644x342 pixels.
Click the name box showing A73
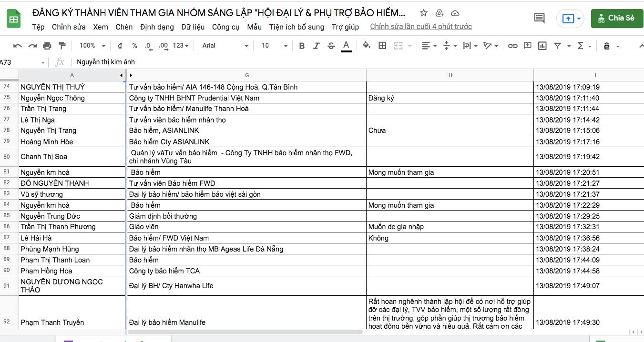pyautogui.click(x=22, y=62)
